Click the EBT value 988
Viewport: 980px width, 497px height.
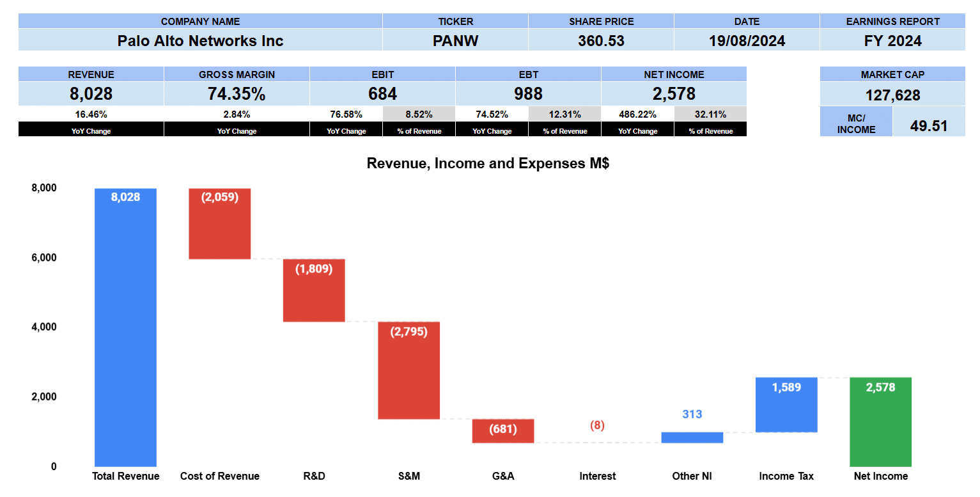tap(528, 94)
